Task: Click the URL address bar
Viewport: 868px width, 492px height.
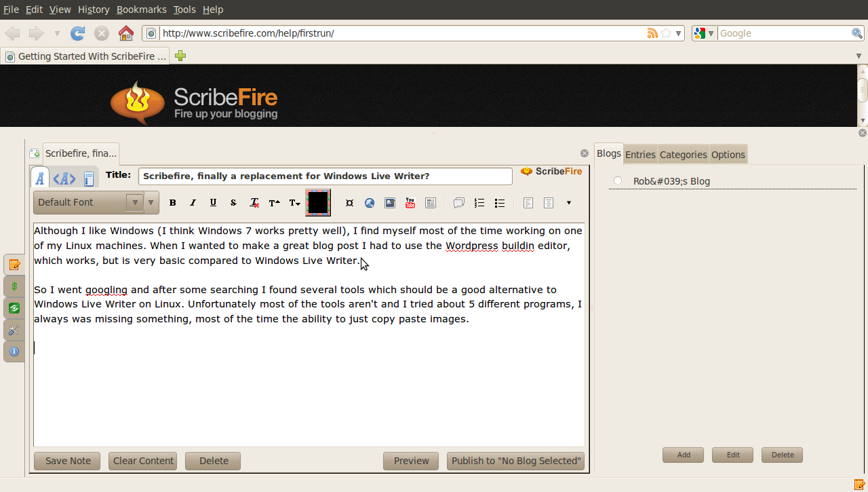Action: point(403,33)
